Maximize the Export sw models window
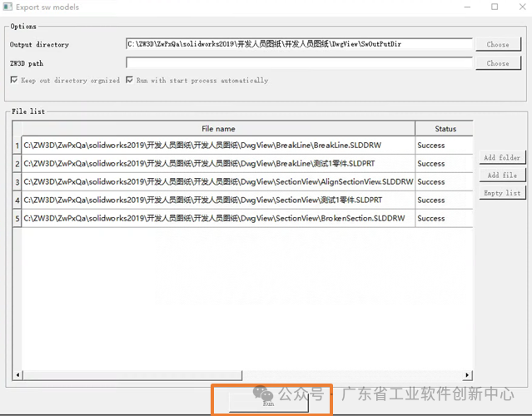 tap(495, 7)
